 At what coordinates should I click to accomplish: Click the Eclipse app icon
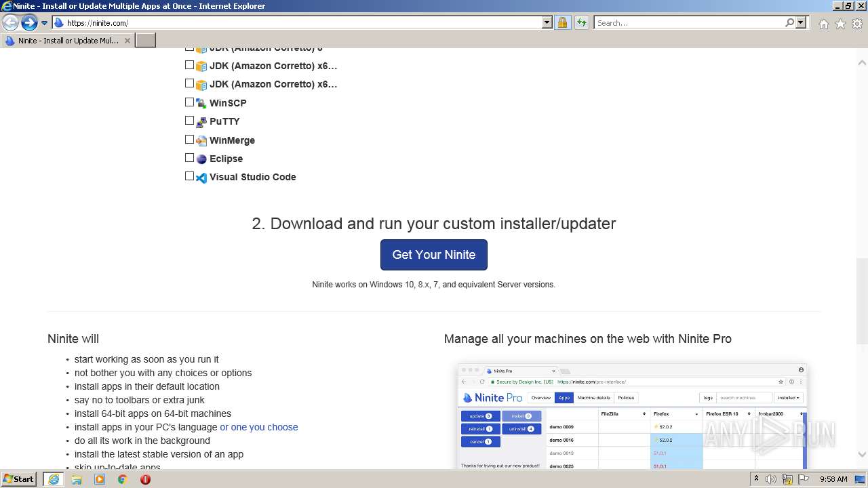(x=201, y=159)
